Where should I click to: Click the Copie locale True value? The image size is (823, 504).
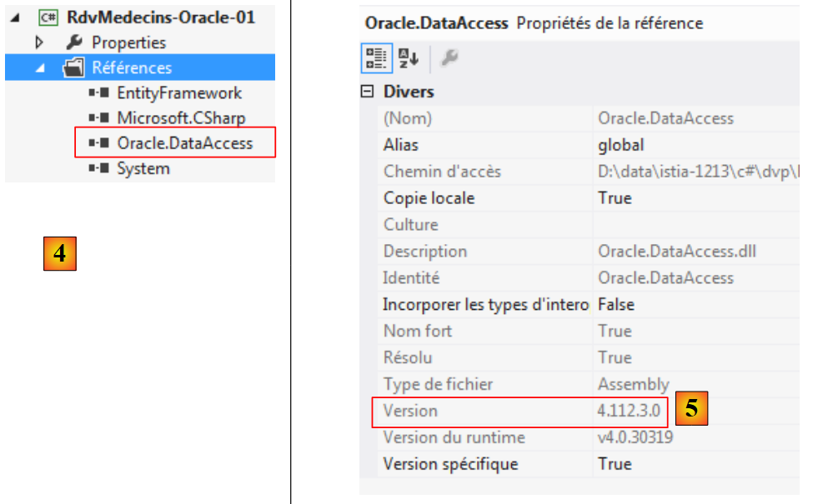pos(615,198)
